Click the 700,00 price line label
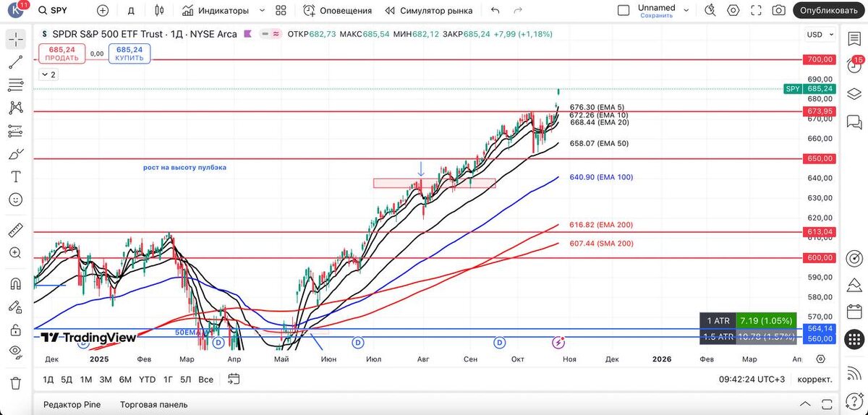868x415 pixels. (820, 59)
